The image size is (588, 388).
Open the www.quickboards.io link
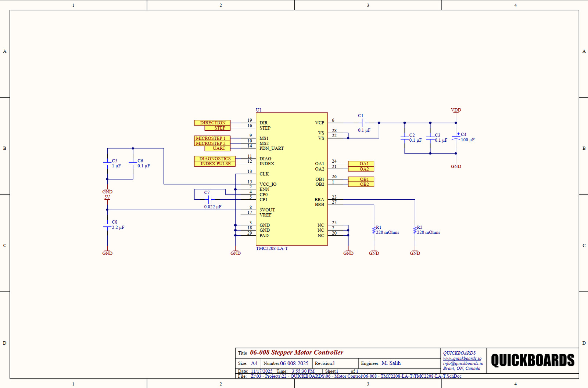click(x=462, y=358)
